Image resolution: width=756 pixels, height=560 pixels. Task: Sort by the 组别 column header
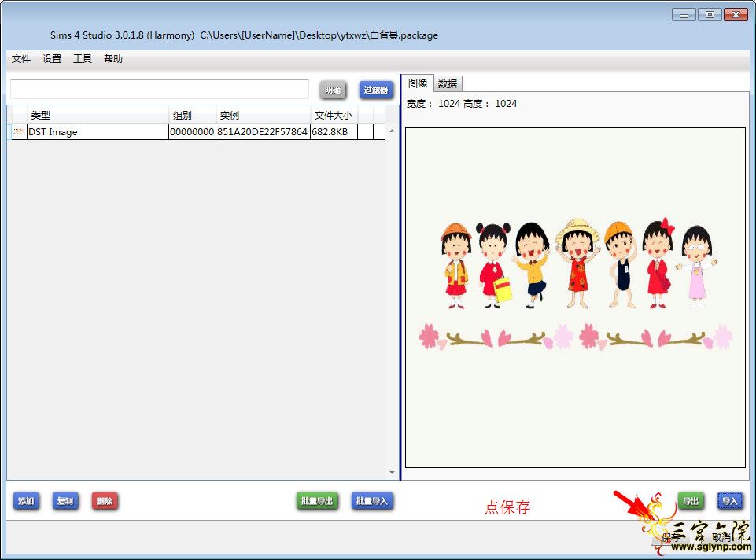[193, 115]
